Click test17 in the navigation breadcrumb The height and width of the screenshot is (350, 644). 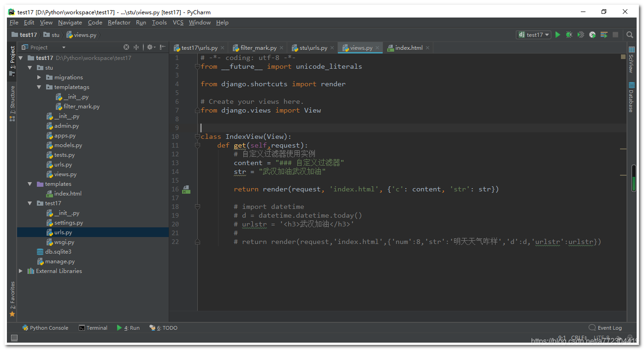24,35
